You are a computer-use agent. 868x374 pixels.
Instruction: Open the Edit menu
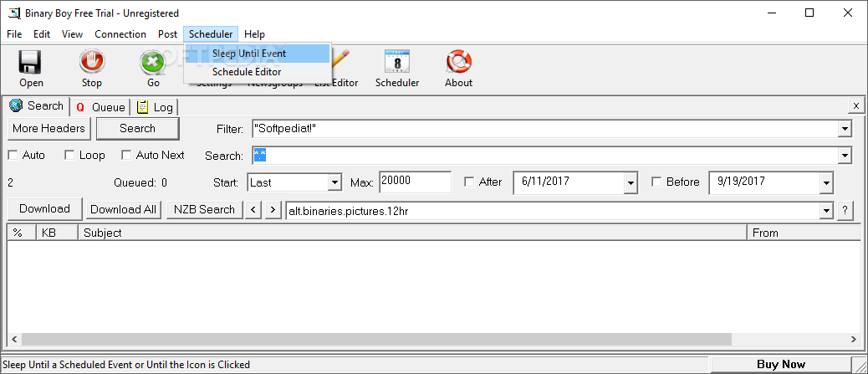[x=42, y=33]
